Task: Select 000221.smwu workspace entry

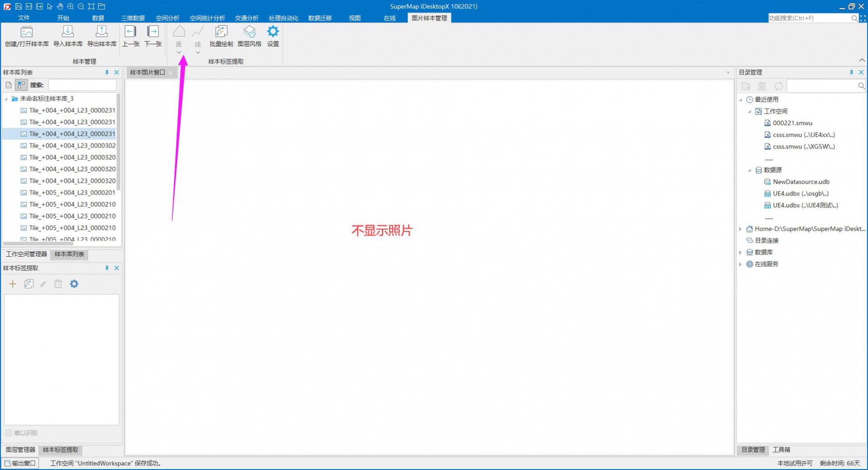Action: coord(788,123)
